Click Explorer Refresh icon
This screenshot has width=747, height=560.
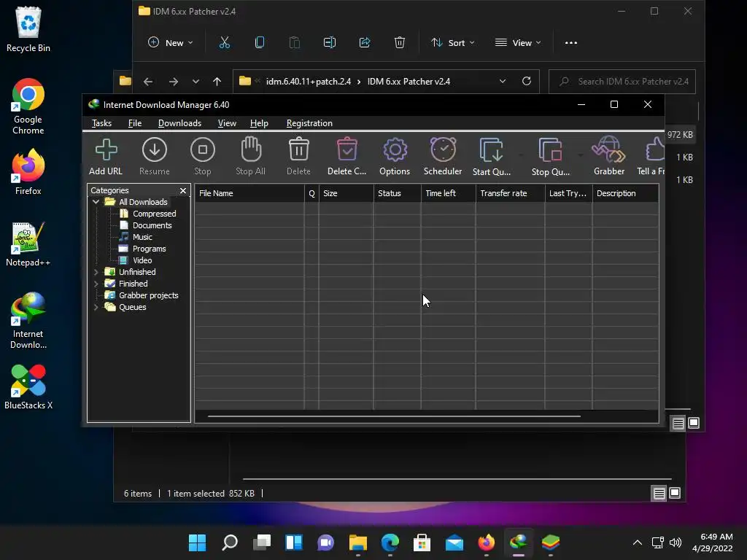(x=527, y=81)
